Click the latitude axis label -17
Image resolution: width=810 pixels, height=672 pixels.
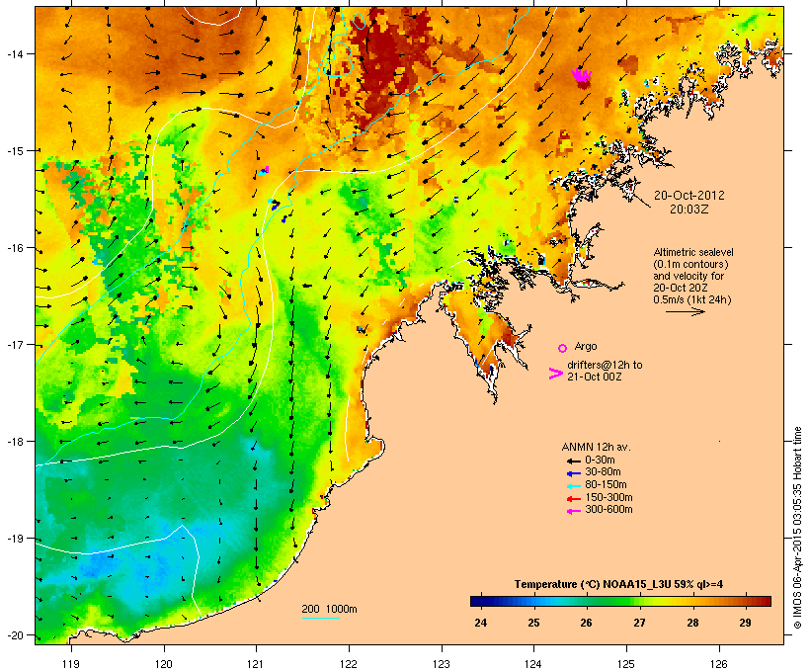point(15,345)
